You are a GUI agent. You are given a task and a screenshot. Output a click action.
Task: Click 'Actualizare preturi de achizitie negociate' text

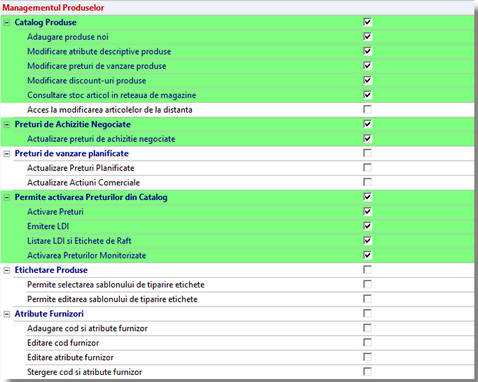click(101, 139)
